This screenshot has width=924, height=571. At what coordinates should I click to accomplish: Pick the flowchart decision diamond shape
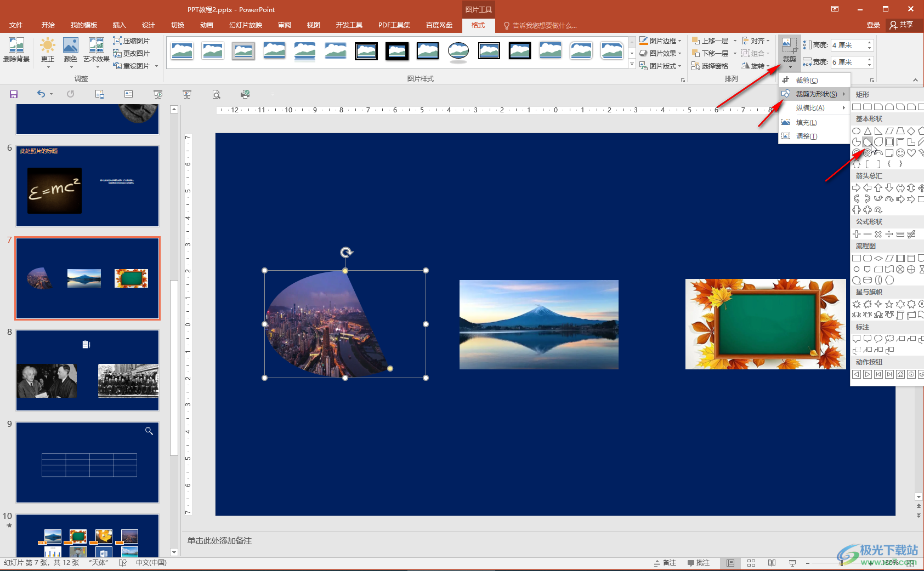click(878, 258)
